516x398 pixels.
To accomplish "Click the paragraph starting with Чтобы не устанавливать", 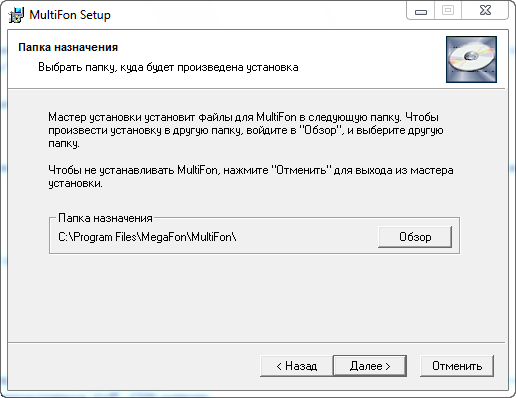I will point(251,177).
